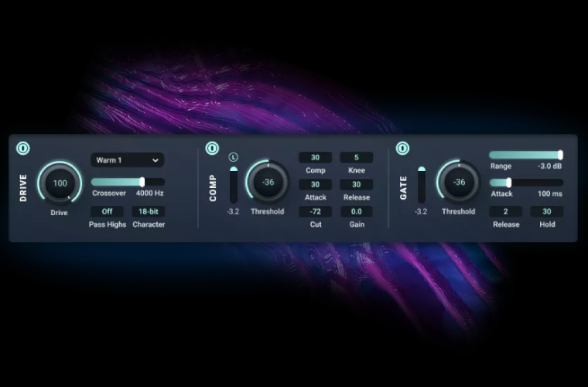
Task: Click the Gain value field showing 0.0
Action: pos(357,211)
